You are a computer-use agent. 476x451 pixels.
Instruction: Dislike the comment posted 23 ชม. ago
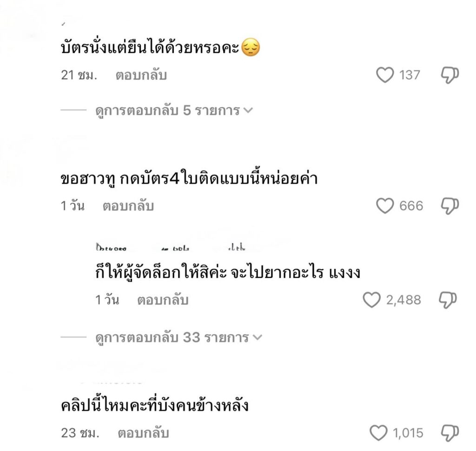[450, 433]
